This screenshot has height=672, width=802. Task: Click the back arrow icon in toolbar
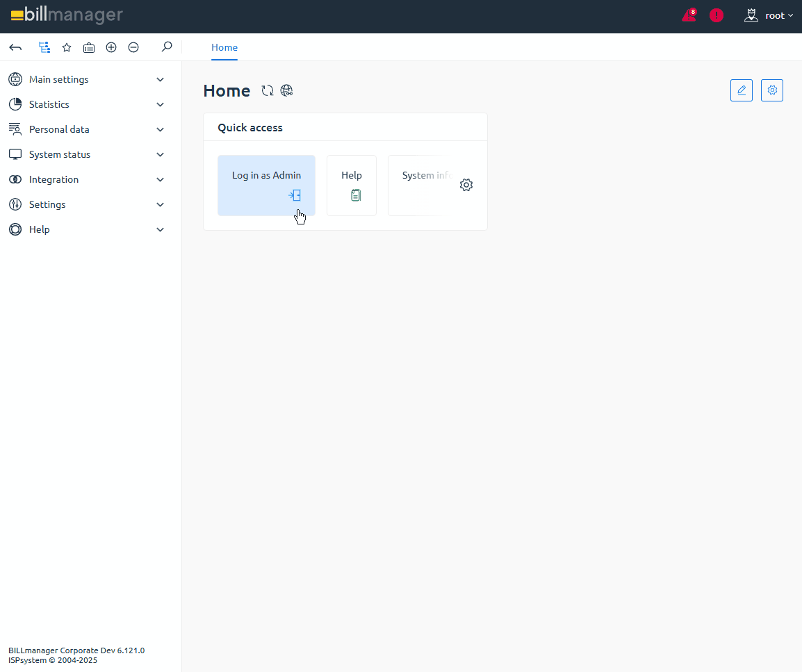(x=15, y=47)
